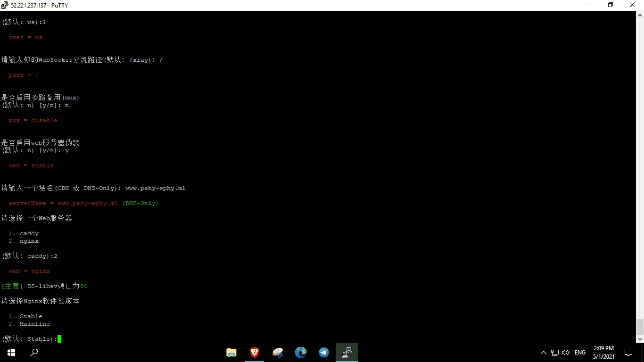Click the '1. Stable' option text
The width and height of the screenshot is (644, 362).
(25, 316)
